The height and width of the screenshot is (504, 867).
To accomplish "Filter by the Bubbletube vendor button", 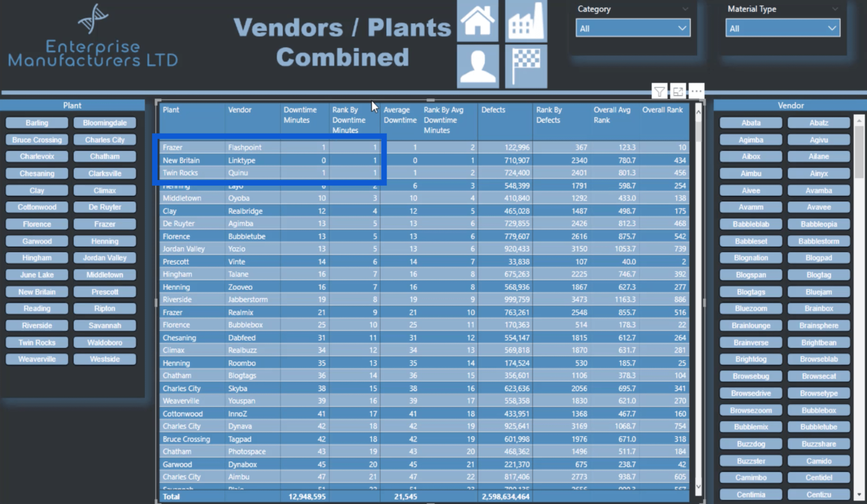I will pyautogui.click(x=818, y=427).
